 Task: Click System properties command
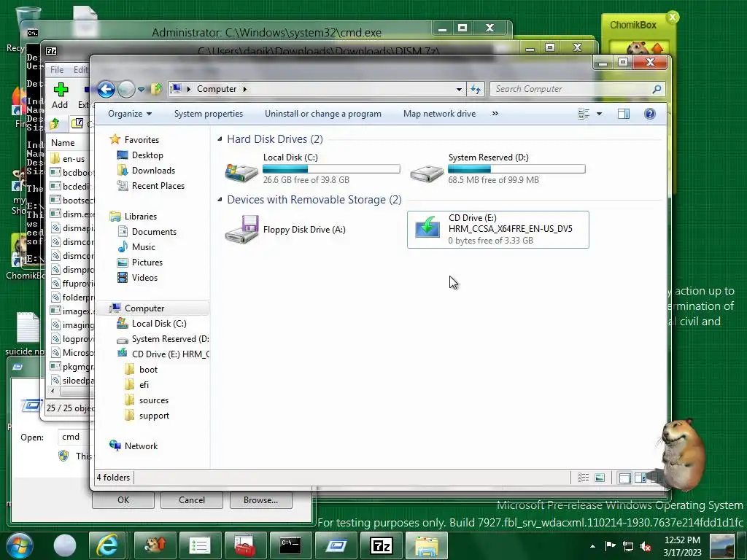(x=208, y=114)
